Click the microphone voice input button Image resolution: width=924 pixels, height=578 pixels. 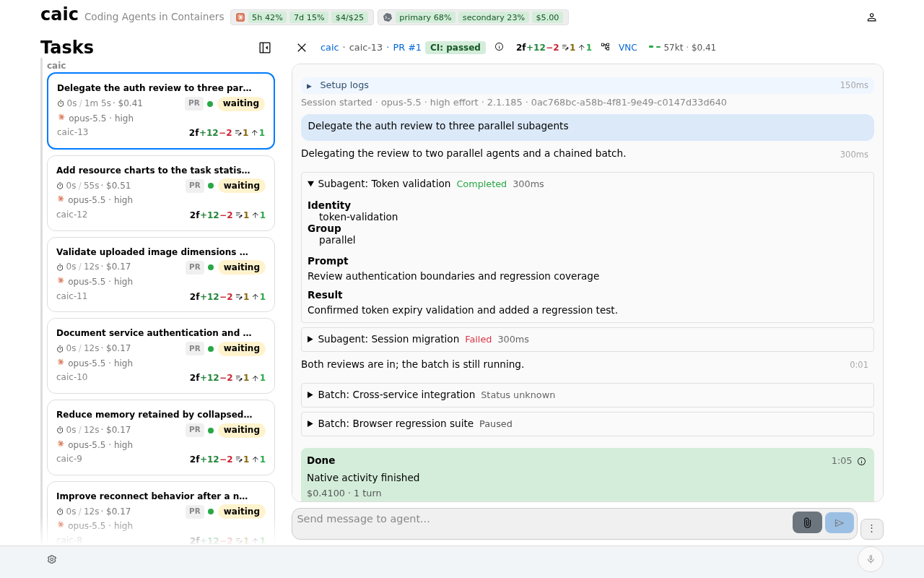click(871, 559)
